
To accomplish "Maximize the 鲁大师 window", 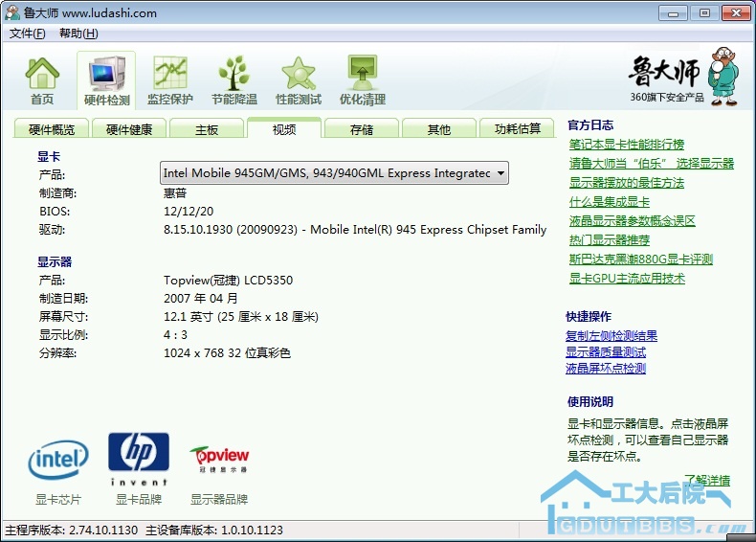I will [x=704, y=13].
